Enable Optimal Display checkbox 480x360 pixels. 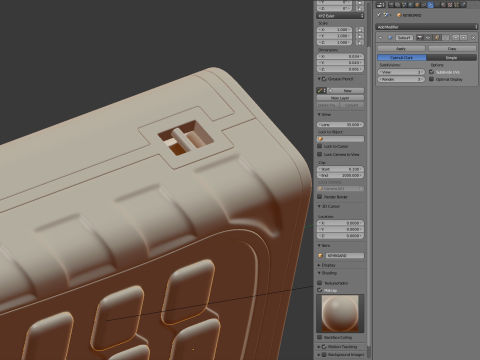click(x=431, y=79)
